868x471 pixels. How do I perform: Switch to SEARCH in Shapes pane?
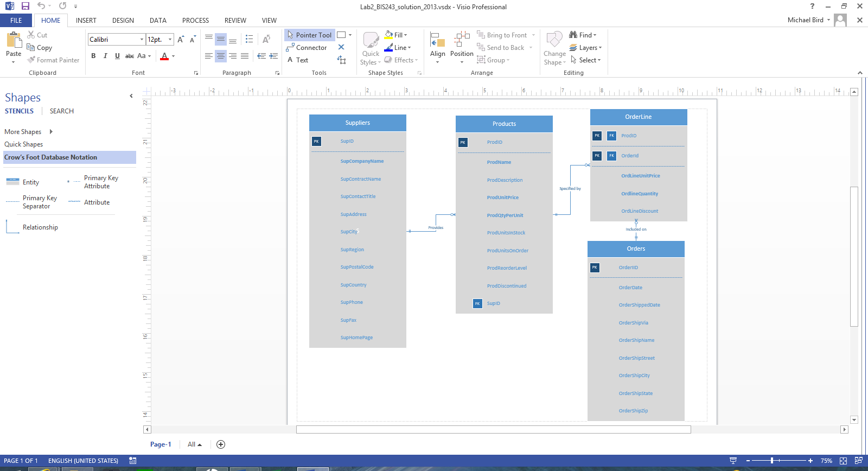[62, 111]
